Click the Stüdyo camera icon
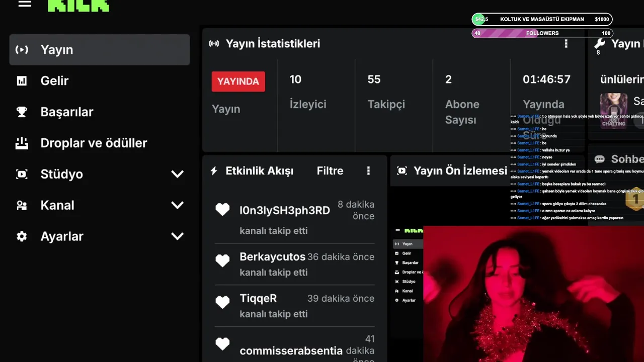The height and width of the screenshot is (362, 644). tap(22, 174)
